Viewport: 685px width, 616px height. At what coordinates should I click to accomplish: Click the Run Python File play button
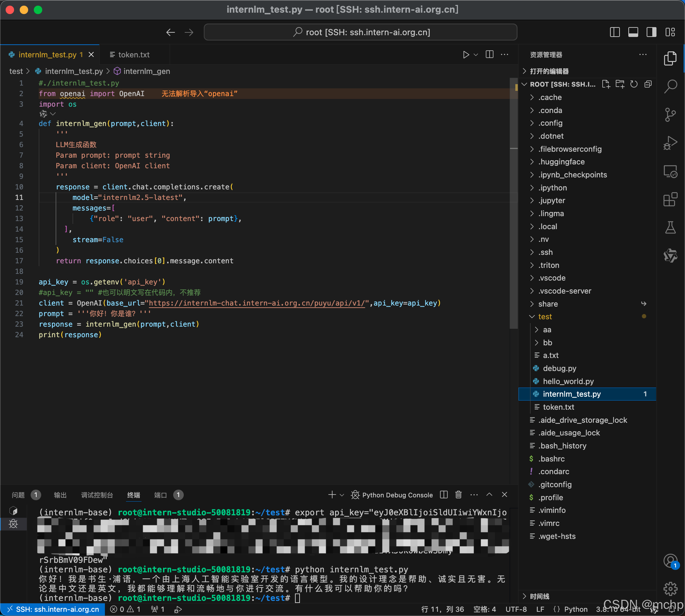point(466,55)
